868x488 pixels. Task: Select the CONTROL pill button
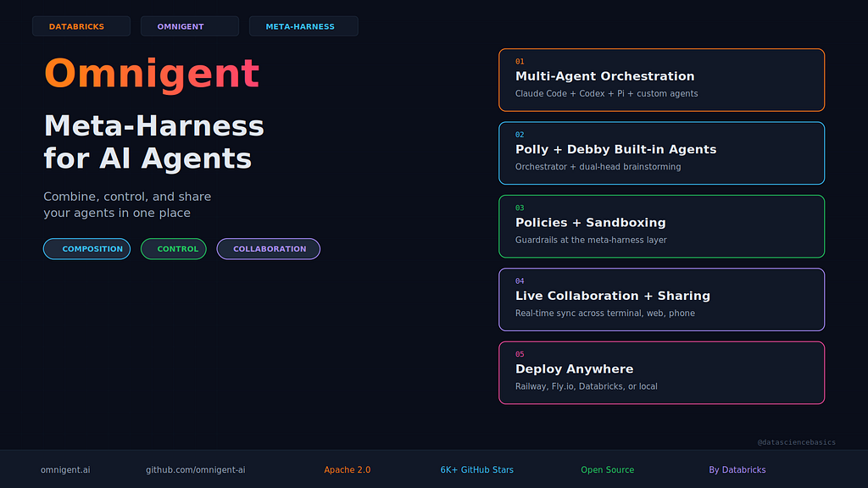pos(173,249)
